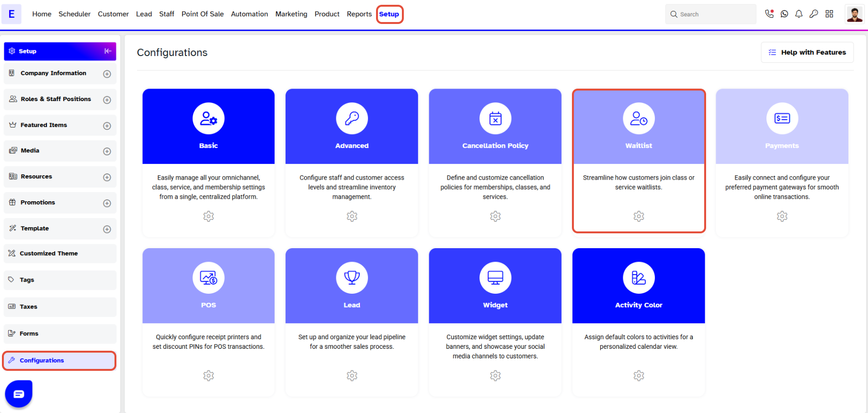
Task: Select Configurations in the sidebar
Action: [60, 360]
